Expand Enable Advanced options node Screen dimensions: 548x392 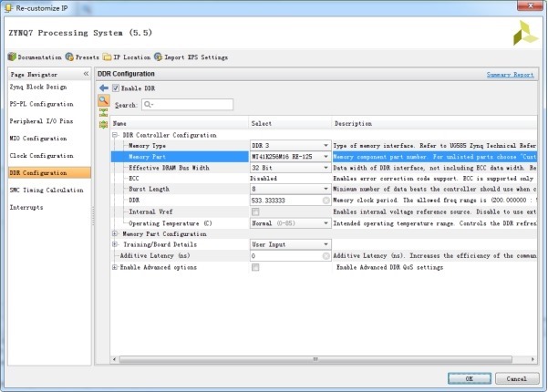click(115, 267)
